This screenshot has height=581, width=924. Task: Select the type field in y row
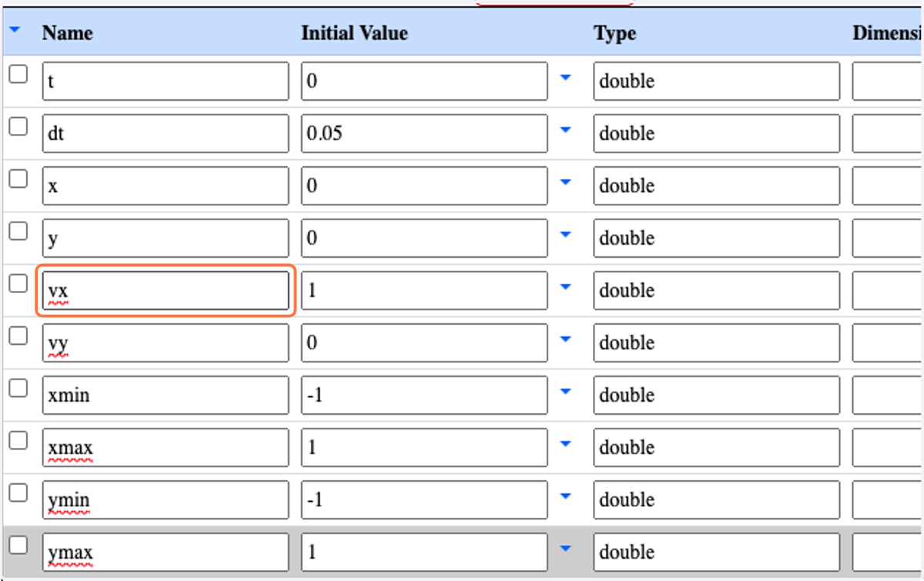pyautogui.click(x=717, y=239)
